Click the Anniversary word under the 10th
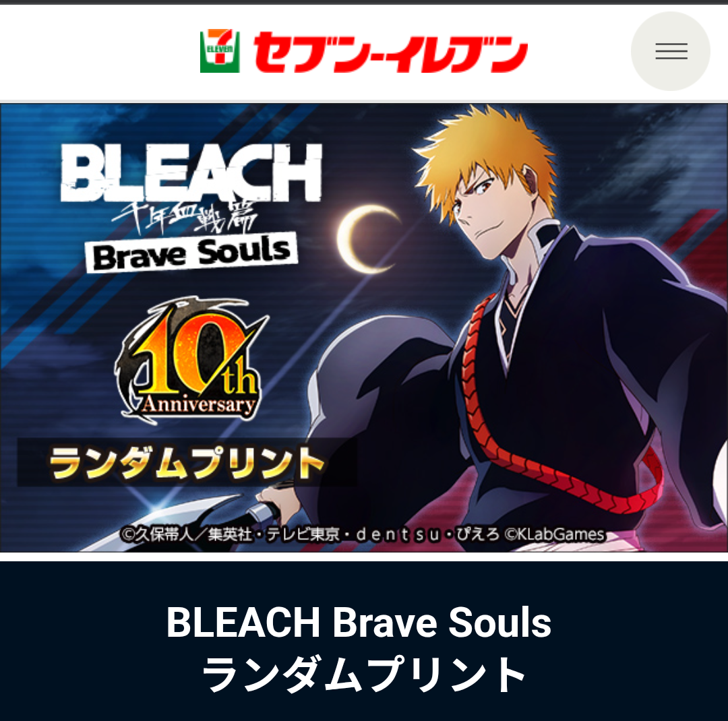This screenshot has width=728, height=721. [x=199, y=404]
